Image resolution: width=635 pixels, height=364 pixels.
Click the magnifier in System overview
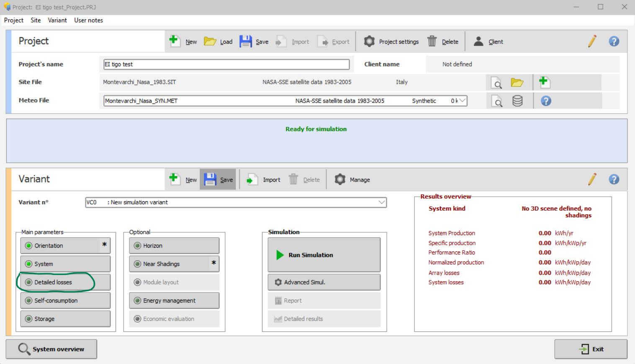(x=24, y=349)
